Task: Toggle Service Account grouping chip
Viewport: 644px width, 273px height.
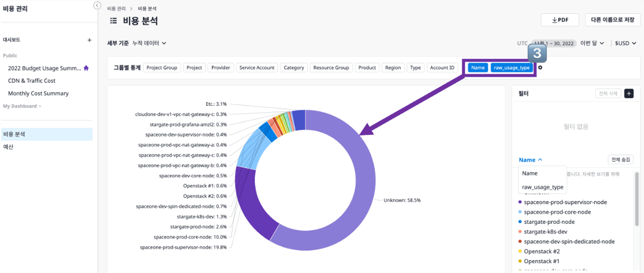Action: coord(257,68)
